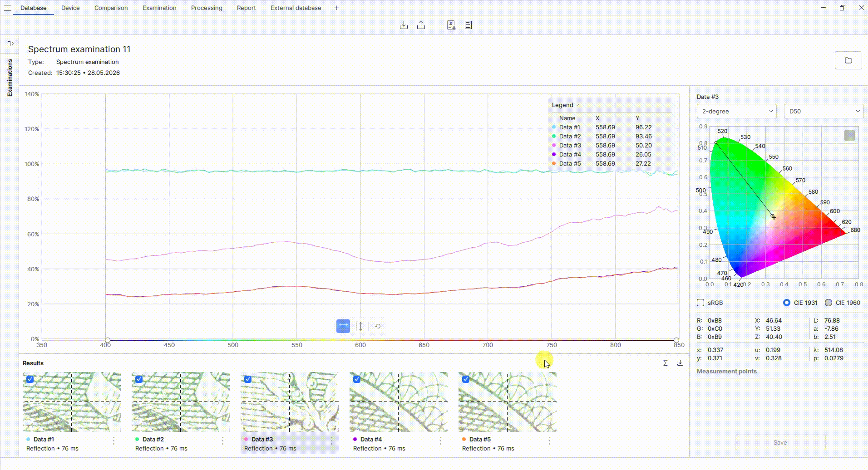Open the protected document icon in toolbar
Screen dimensions: 868x470
tap(451, 25)
